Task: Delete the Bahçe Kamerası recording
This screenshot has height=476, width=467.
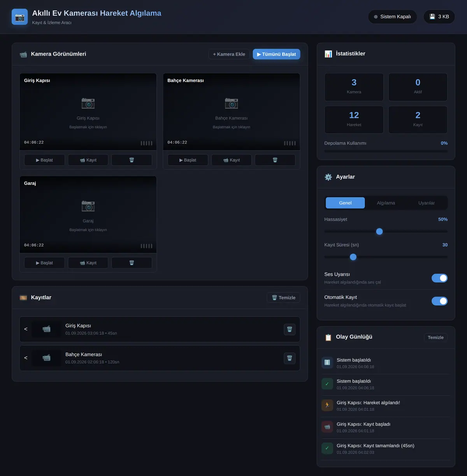Action: pos(290,358)
